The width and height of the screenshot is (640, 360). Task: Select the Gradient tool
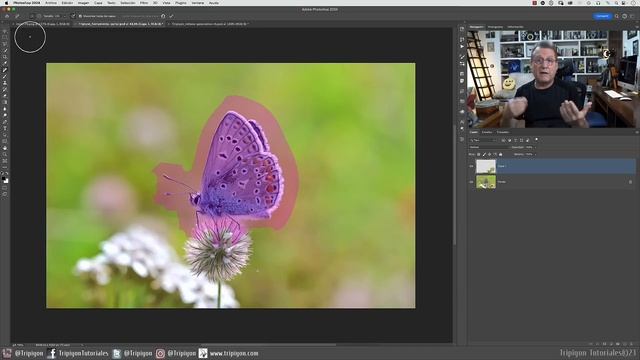tap(5, 102)
